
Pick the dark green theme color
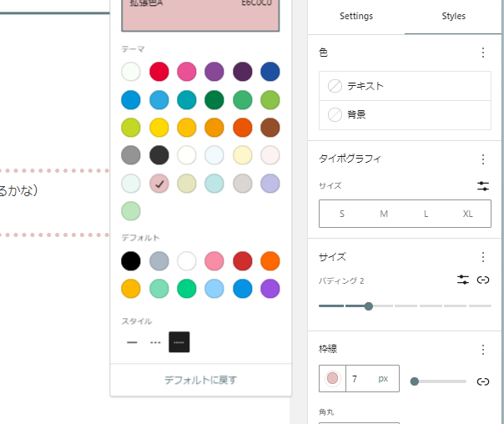pyautogui.click(x=214, y=99)
